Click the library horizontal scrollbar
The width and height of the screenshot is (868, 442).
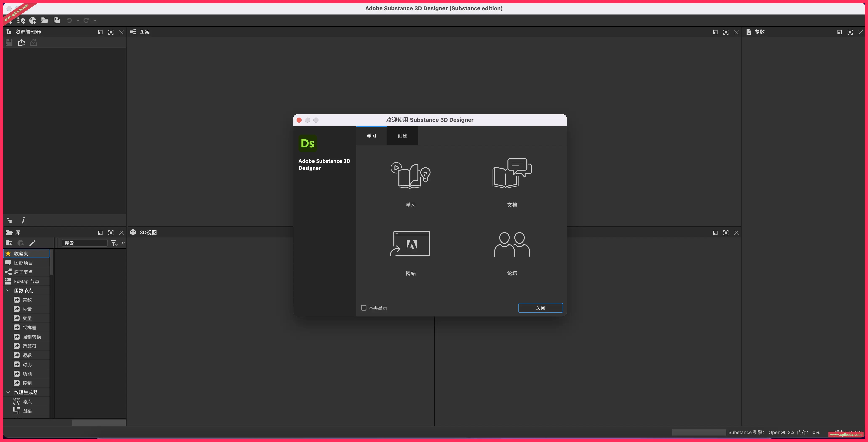click(98, 422)
